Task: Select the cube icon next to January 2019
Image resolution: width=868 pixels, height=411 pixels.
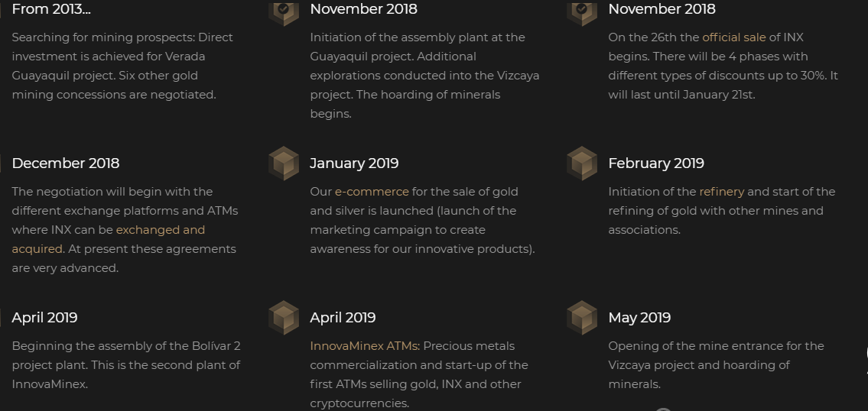Action: [284, 163]
